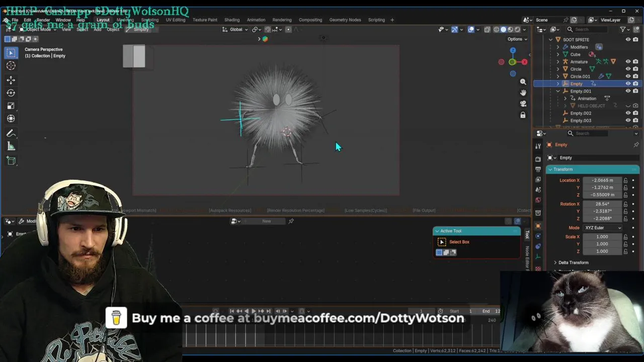The height and width of the screenshot is (362, 644).
Task: Click New button in lower editor header
Action: point(266,221)
